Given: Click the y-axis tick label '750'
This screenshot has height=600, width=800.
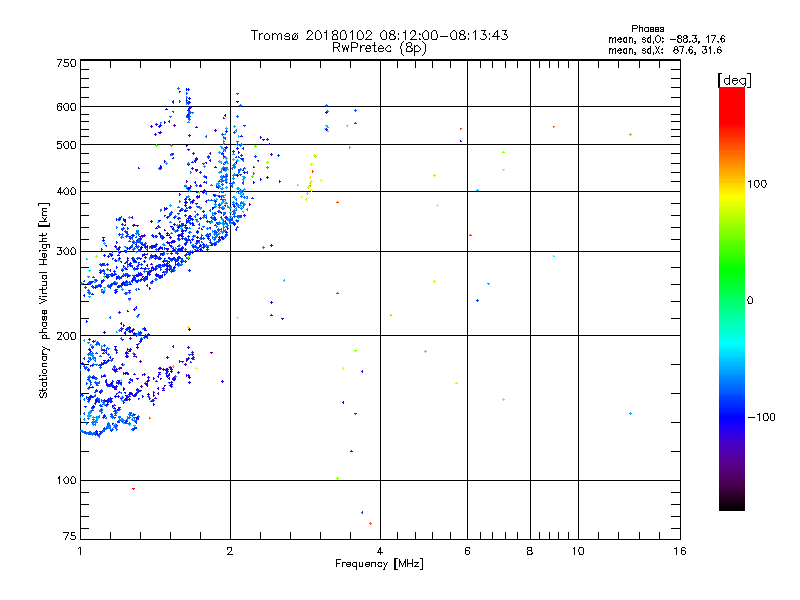Looking at the screenshot, I should click(66, 63).
